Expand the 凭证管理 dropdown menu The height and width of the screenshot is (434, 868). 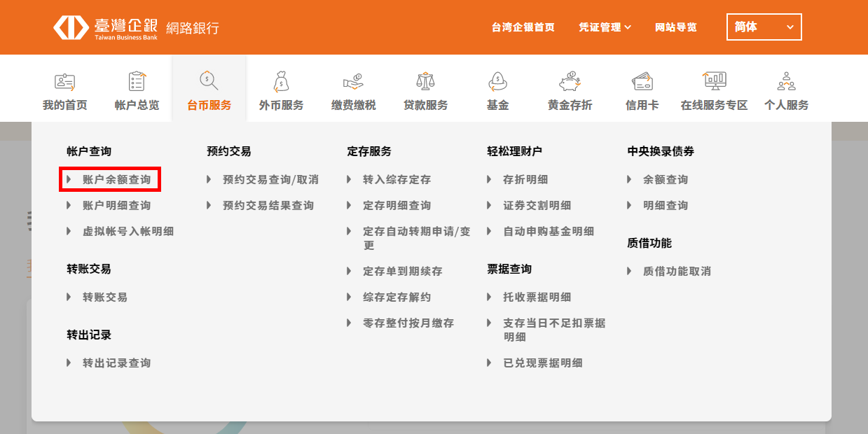click(605, 27)
